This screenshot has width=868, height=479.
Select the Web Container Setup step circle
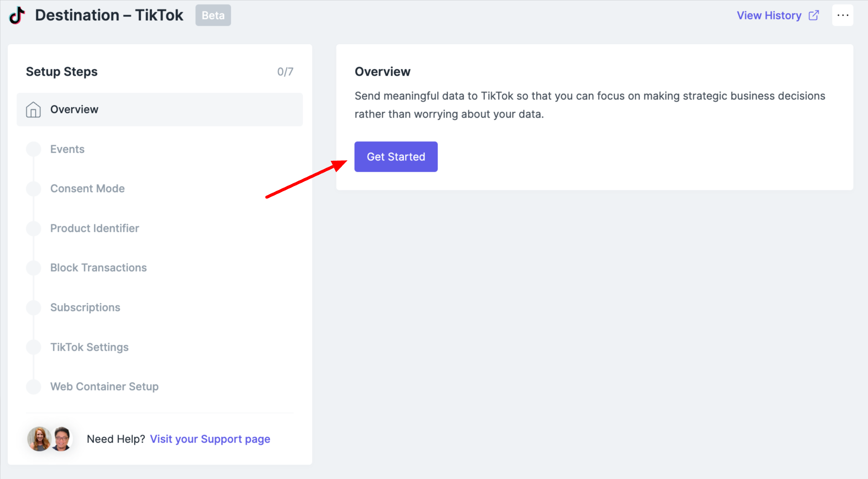pos(33,386)
